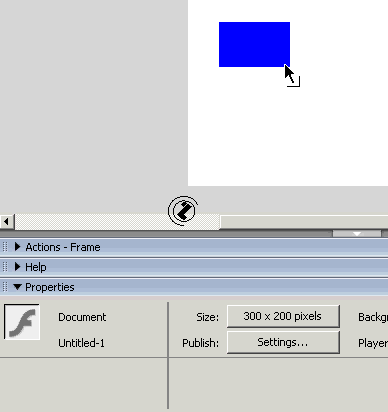Click the Document label in Properties
The height and width of the screenshot is (412, 388).
coord(82,317)
